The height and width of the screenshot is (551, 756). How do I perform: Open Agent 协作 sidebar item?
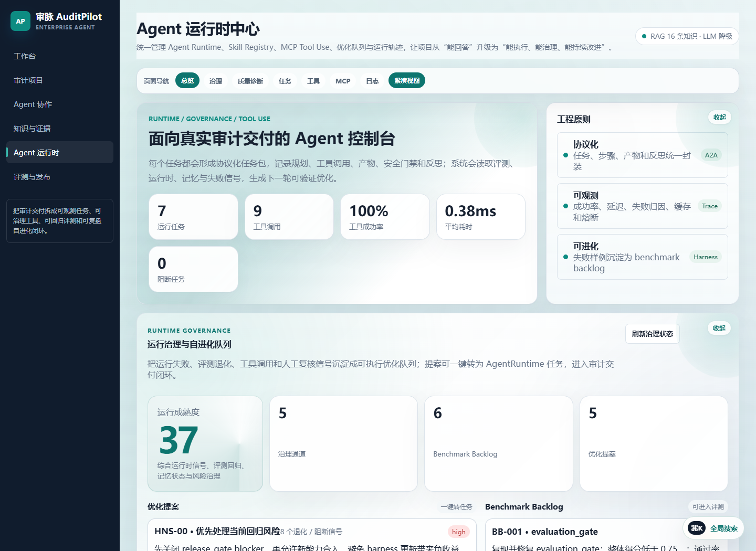tap(60, 104)
